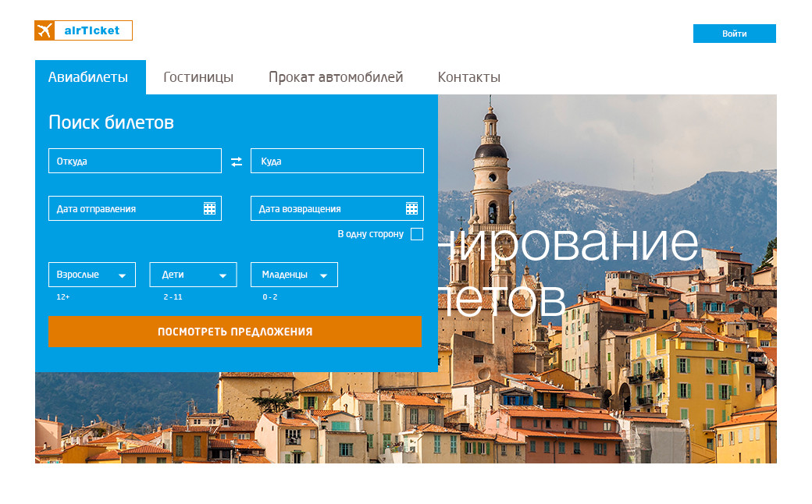
Task: Click the 2 - 11 age label
Action: [173, 297]
